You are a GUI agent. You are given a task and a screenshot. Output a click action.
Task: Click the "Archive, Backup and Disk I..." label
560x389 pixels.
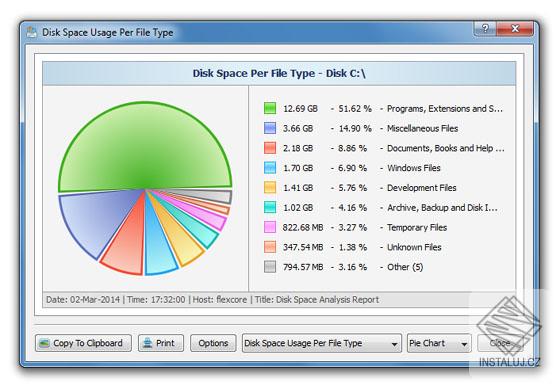pyautogui.click(x=442, y=208)
